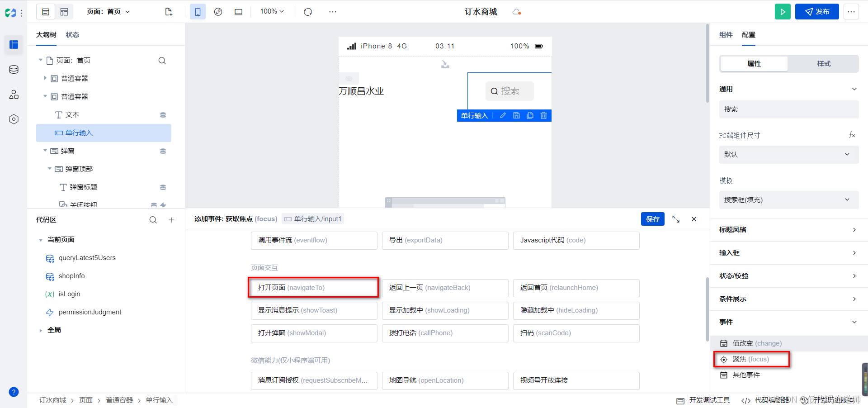The height and width of the screenshot is (408, 868).
Task: Search the outline tree with magnifier icon
Action: pyautogui.click(x=162, y=61)
